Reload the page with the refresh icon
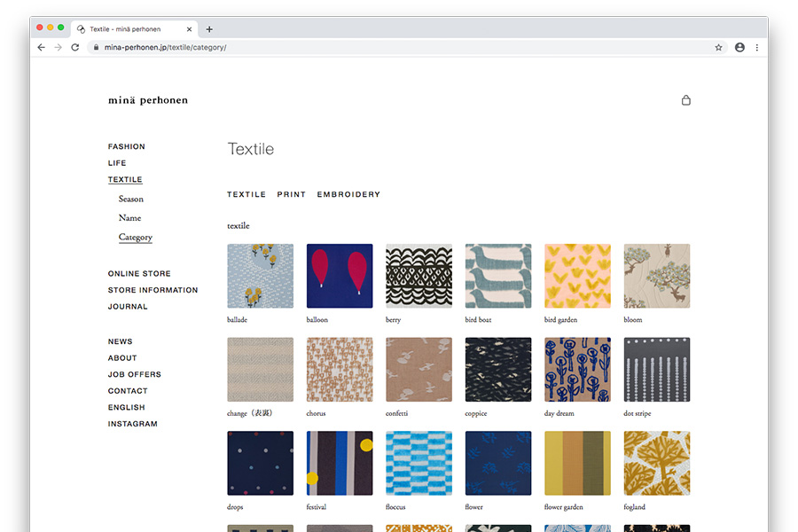 (x=74, y=47)
